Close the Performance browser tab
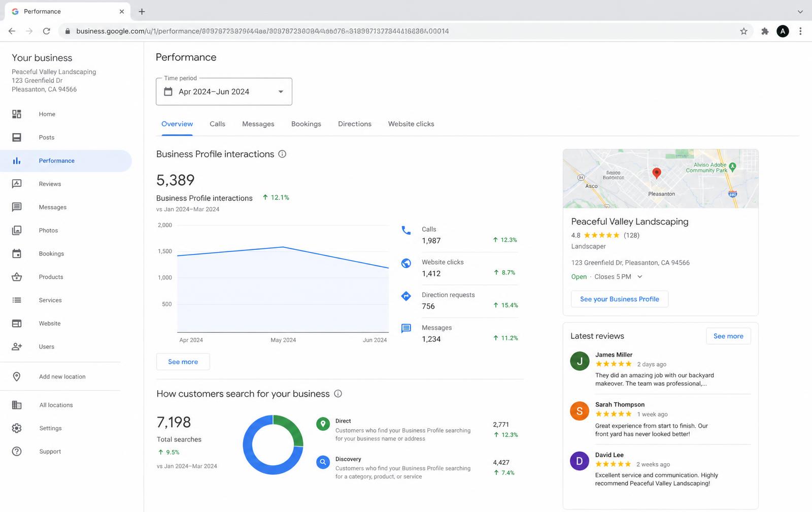The image size is (812, 512). click(x=122, y=11)
